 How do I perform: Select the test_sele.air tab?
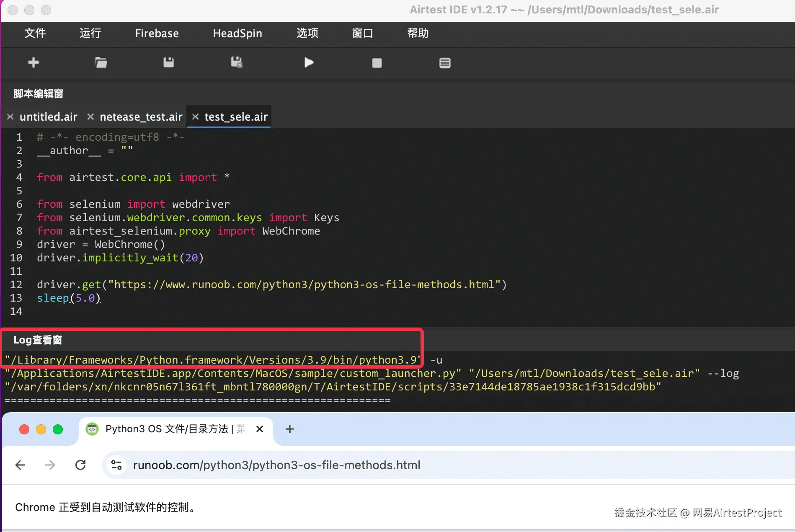pyautogui.click(x=236, y=117)
